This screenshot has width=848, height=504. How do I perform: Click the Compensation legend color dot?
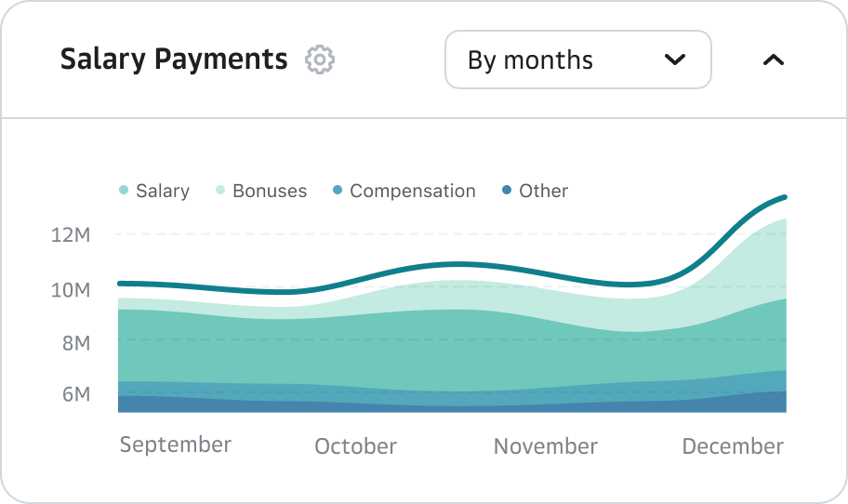[338, 191]
